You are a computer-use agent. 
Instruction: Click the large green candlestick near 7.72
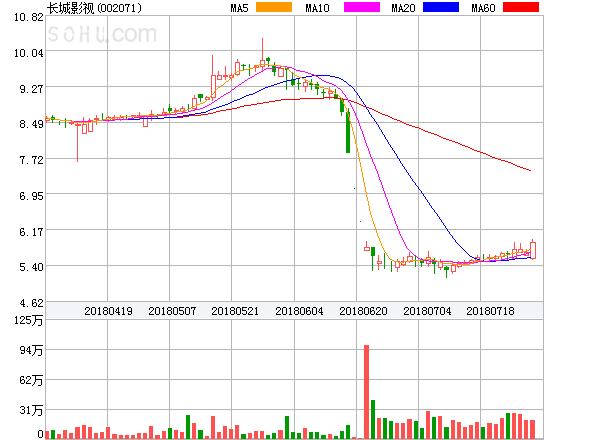[x=348, y=131]
